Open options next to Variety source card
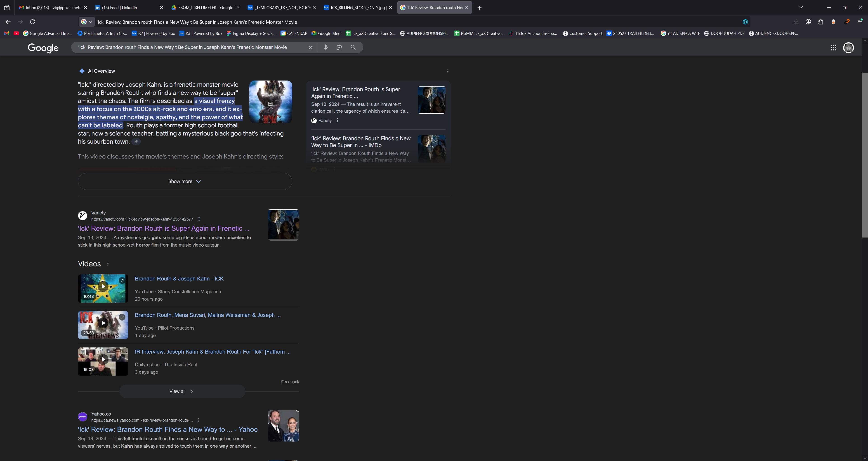The image size is (868, 461). click(x=337, y=120)
